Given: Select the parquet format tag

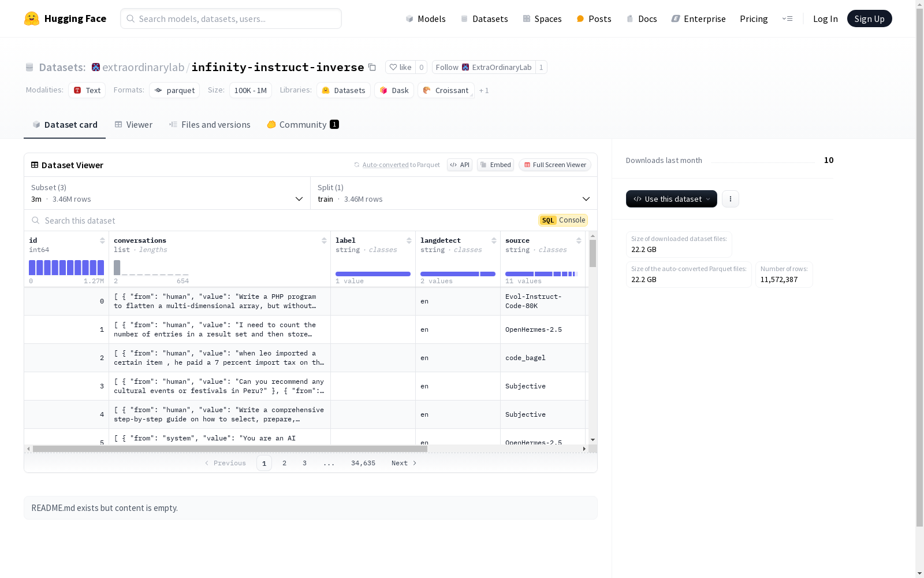Looking at the screenshot, I should pos(174,90).
